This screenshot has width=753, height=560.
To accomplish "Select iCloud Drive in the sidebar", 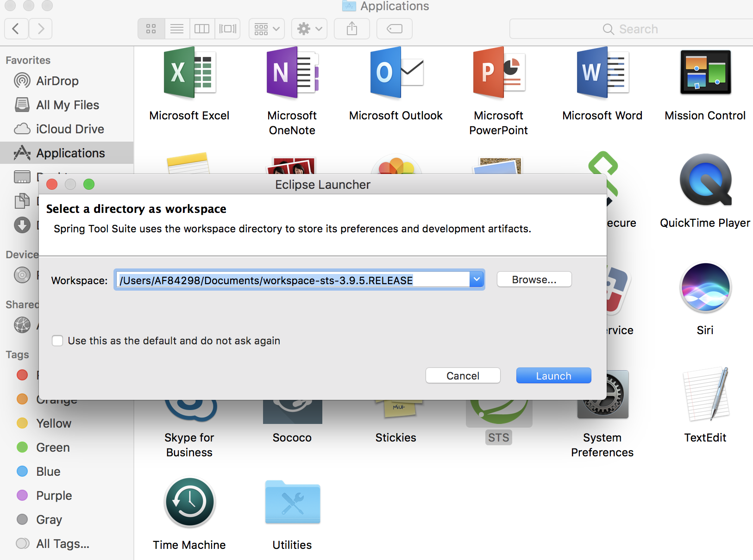I will pyautogui.click(x=70, y=129).
